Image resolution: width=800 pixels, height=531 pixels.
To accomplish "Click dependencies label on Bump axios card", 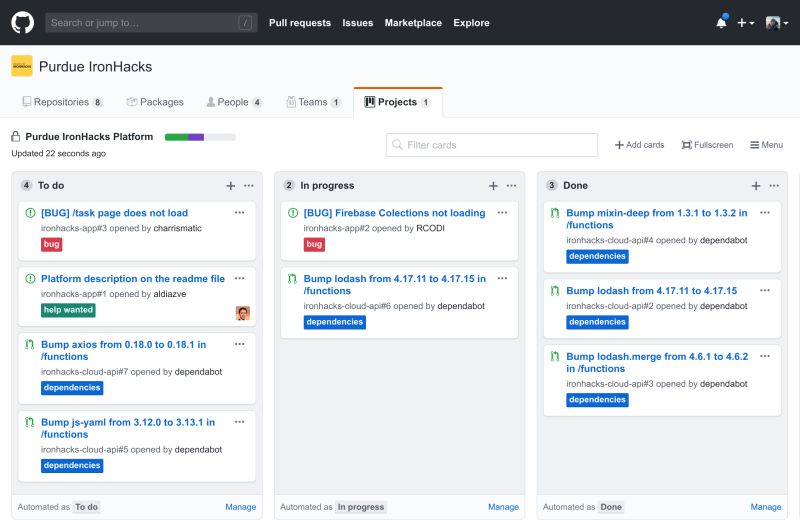I will 72,388.
